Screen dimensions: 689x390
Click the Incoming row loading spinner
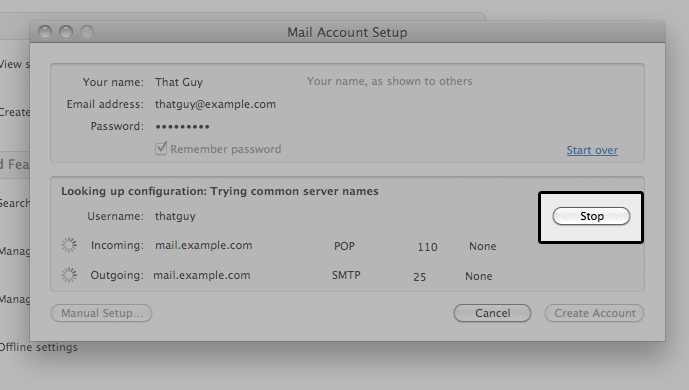click(x=69, y=245)
